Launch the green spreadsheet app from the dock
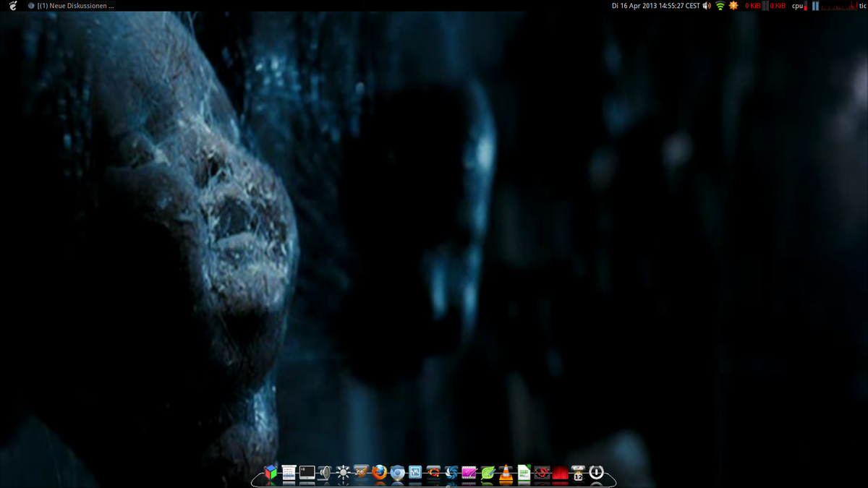868x488 pixels. [524, 473]
